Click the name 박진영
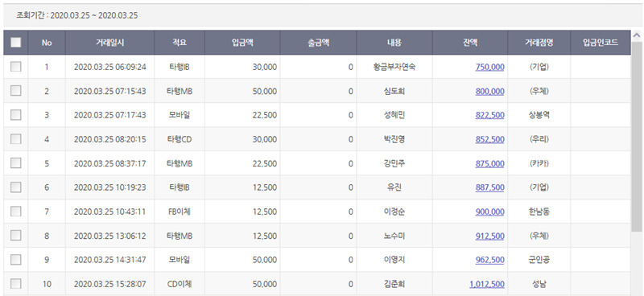This screenshot has height=296, width=644. click(394, 139)
